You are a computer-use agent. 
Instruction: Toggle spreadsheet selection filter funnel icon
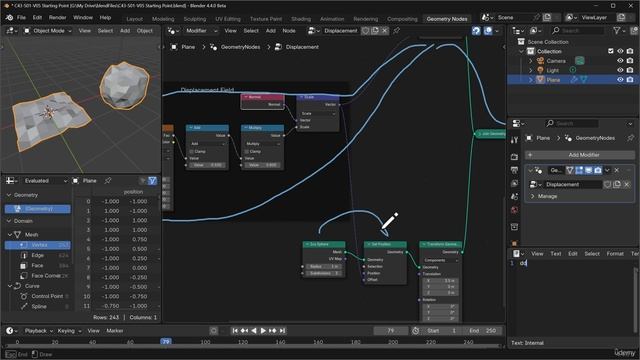(x=152, y=181)
